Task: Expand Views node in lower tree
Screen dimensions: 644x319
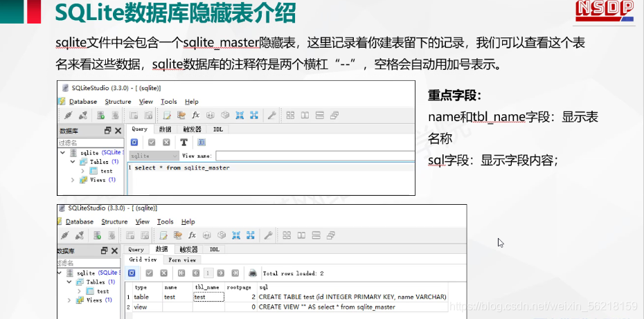Action: coord(69,300)
